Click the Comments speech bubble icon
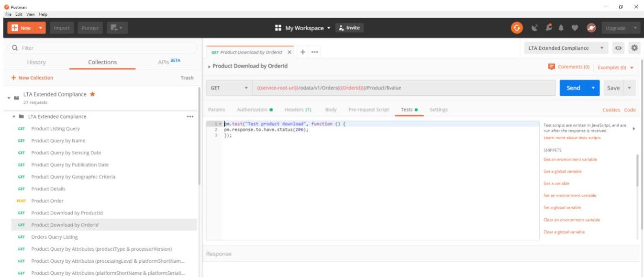644x279 pixels. point(552,67)
